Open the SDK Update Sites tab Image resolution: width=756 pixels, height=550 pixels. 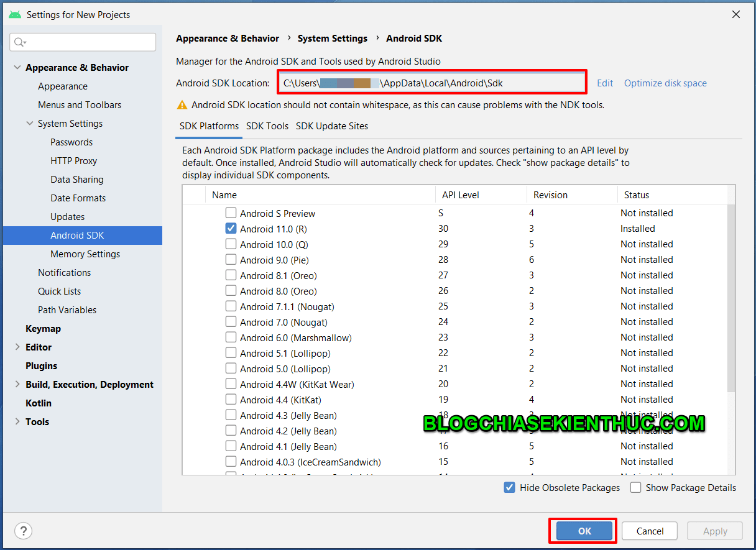[x=332, y=126]
